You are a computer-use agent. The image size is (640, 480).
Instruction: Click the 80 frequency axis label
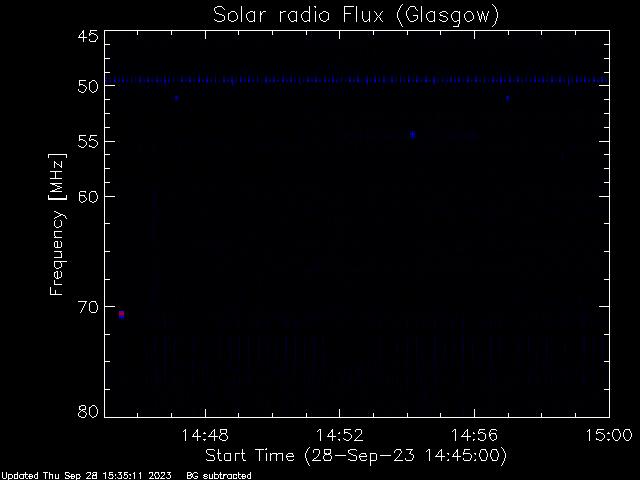coord(88,411)
